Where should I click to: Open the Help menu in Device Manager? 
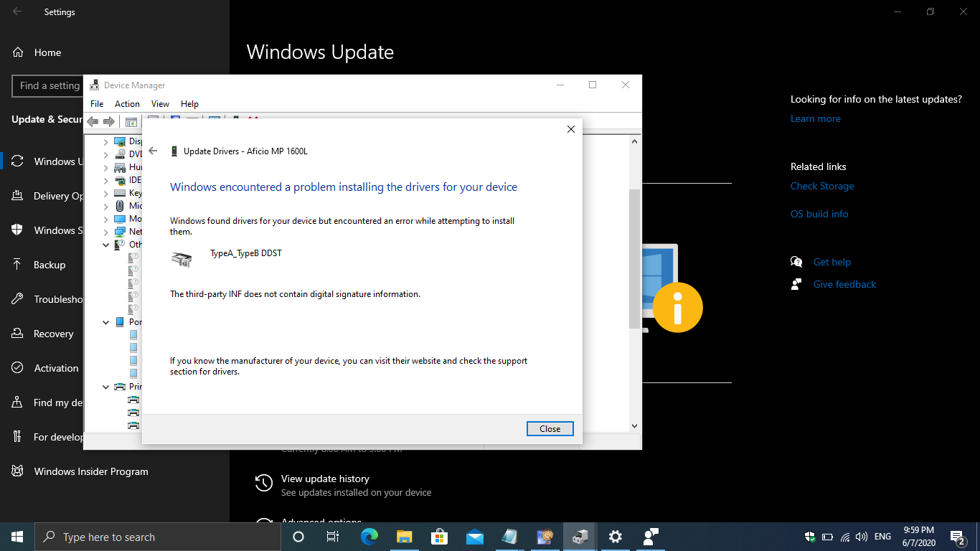[x=189, y=104]
